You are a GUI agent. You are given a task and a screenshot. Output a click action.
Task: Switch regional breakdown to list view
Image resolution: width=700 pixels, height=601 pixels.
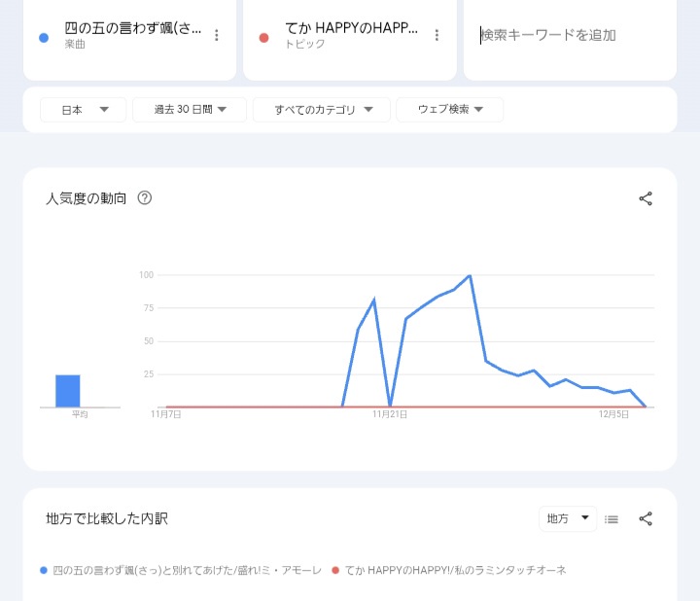coord(612,519)
